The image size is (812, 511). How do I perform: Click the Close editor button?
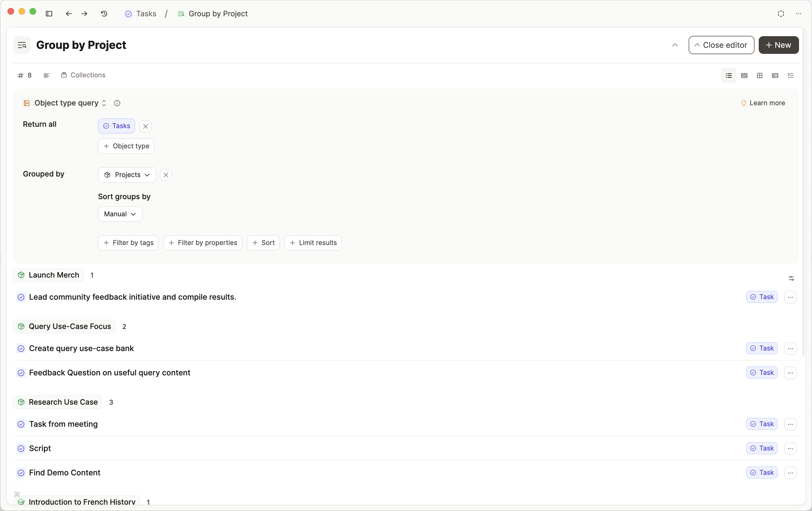[721, 45]
